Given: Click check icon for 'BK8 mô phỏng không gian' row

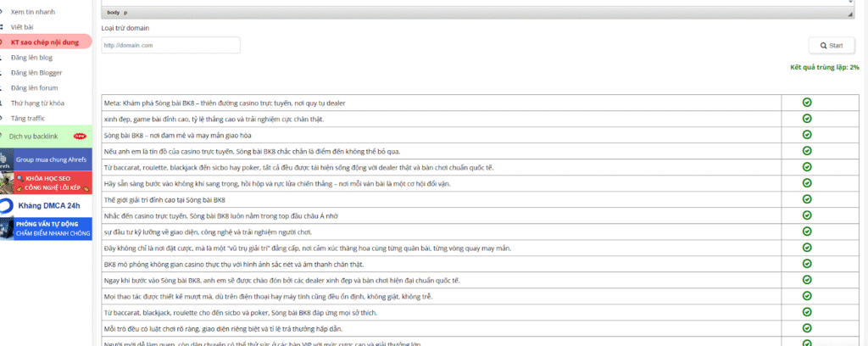Looking at the screenshot, I should [x=807, y=263].
